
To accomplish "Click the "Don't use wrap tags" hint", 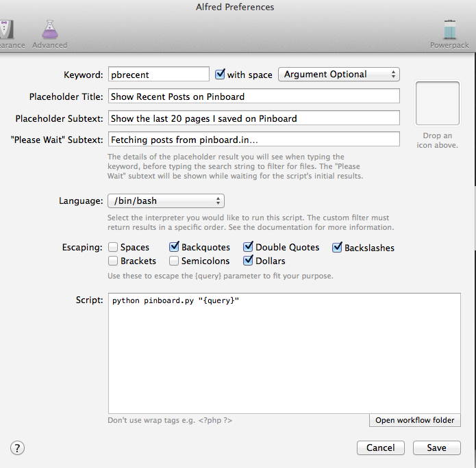I will click(170, 420).
